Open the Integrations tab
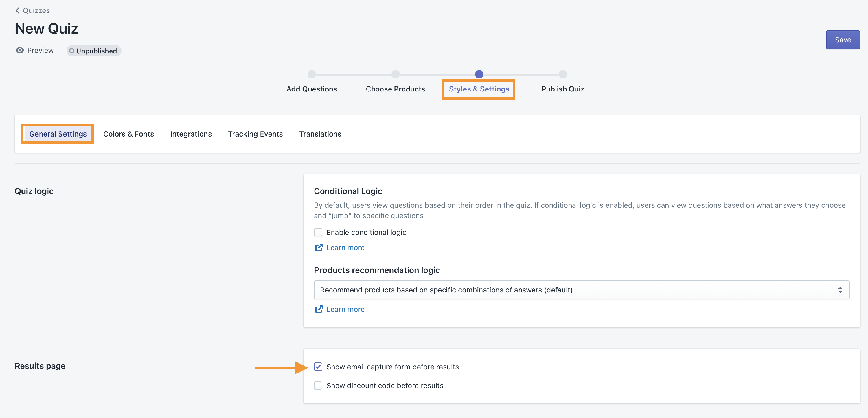Image resolution: width=868 pixels, height=418 pixels. (x=191, y=134)
